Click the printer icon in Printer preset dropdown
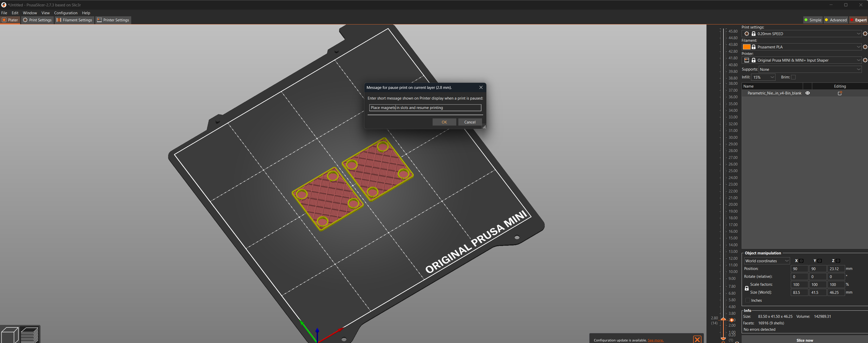 click(x=746, y=60)
